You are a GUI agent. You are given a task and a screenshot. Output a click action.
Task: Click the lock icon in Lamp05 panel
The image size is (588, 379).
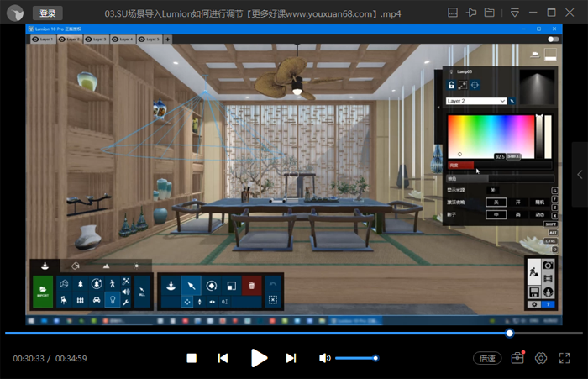point(451,86)
